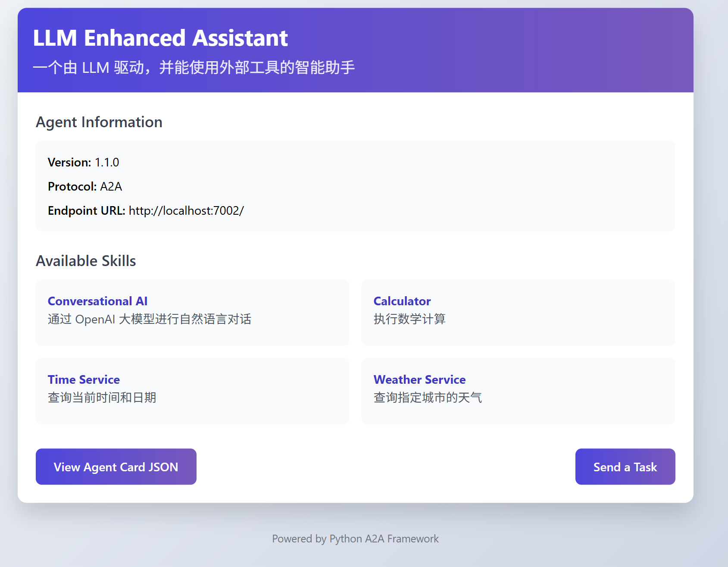
Task: Click the Agent Information heading
Action: click(99, 122)
